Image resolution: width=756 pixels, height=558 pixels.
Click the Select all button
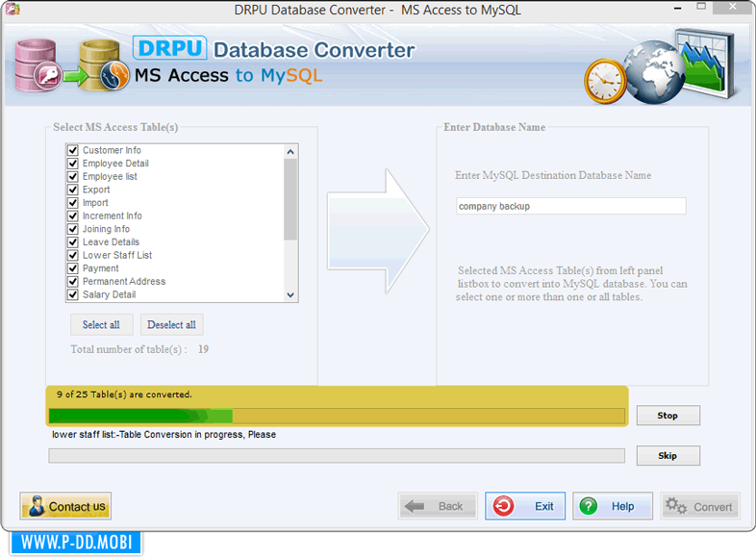coord(101,324)
